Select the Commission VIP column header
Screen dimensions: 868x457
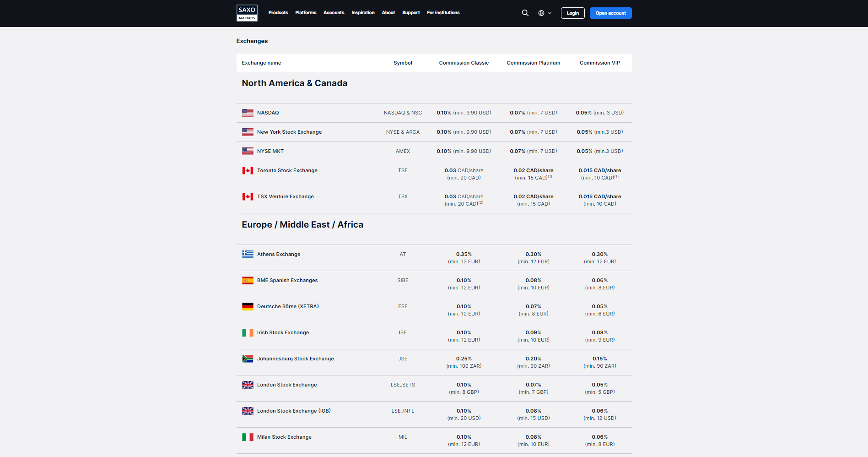coord(600,63)
